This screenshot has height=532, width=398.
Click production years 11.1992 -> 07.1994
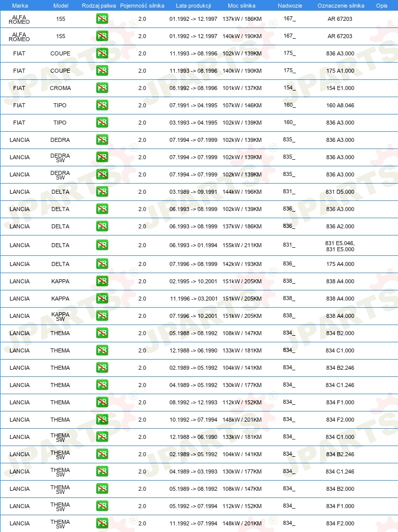(x=193, y=523)
